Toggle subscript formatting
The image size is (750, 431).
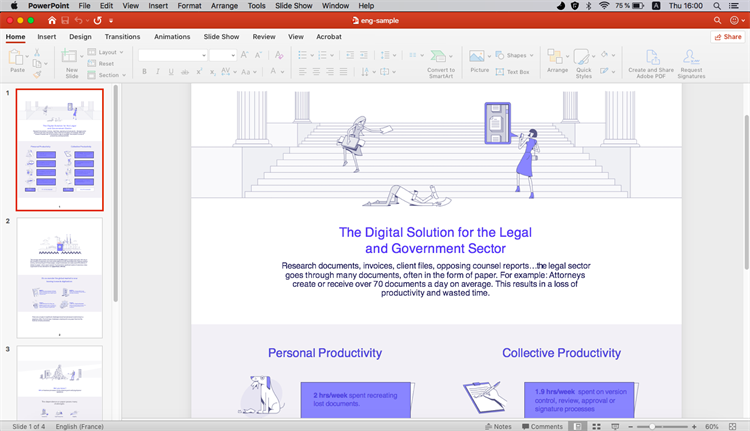[212, 72]
